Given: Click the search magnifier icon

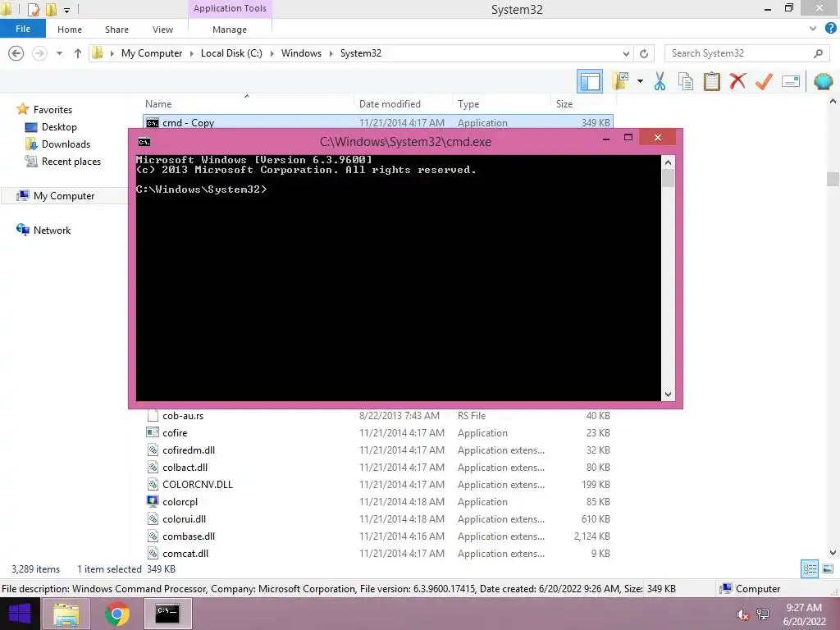Looking at the screenshot, I should (x=818, y=53).
